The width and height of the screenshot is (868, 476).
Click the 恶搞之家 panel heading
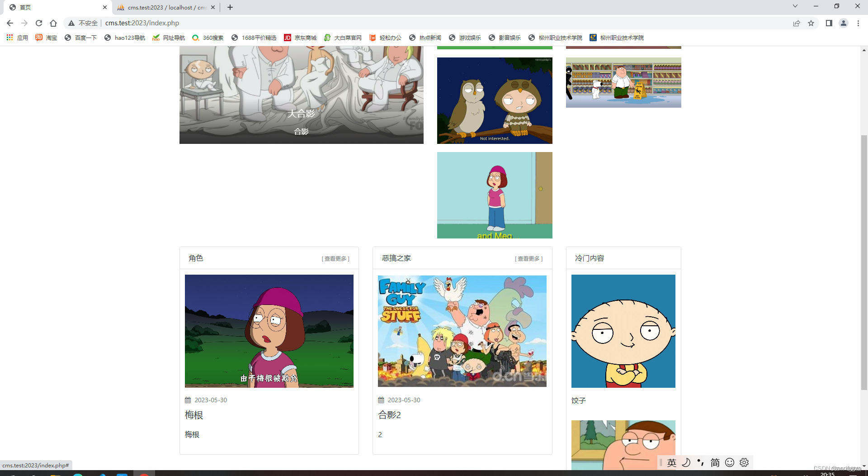[396, 258]
